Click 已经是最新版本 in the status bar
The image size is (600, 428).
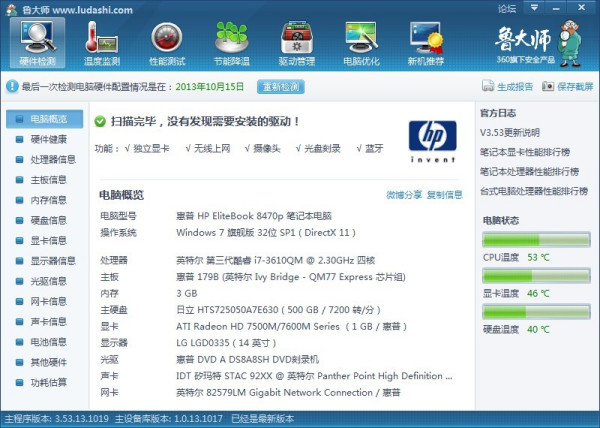click(262, 419)
